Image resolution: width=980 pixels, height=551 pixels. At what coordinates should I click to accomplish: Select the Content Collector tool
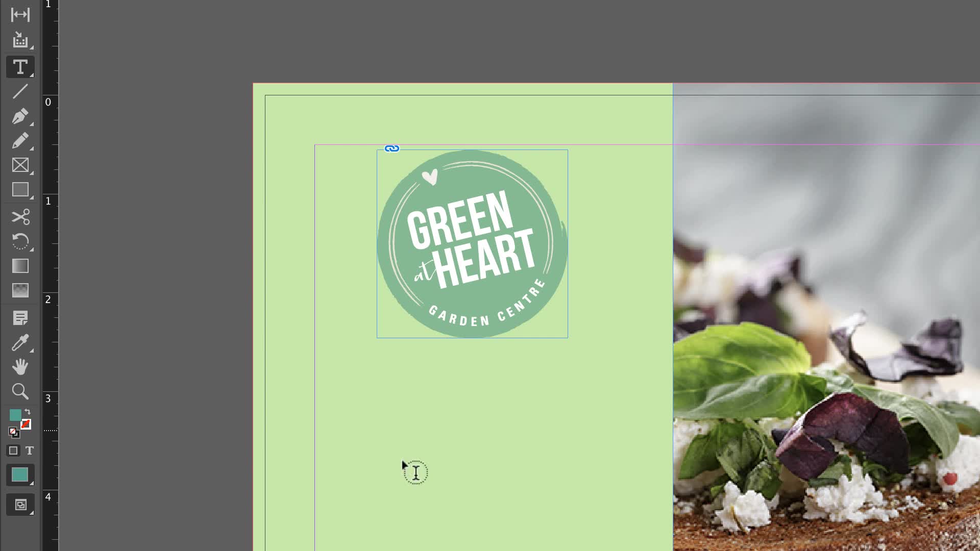tap(20, 40)
